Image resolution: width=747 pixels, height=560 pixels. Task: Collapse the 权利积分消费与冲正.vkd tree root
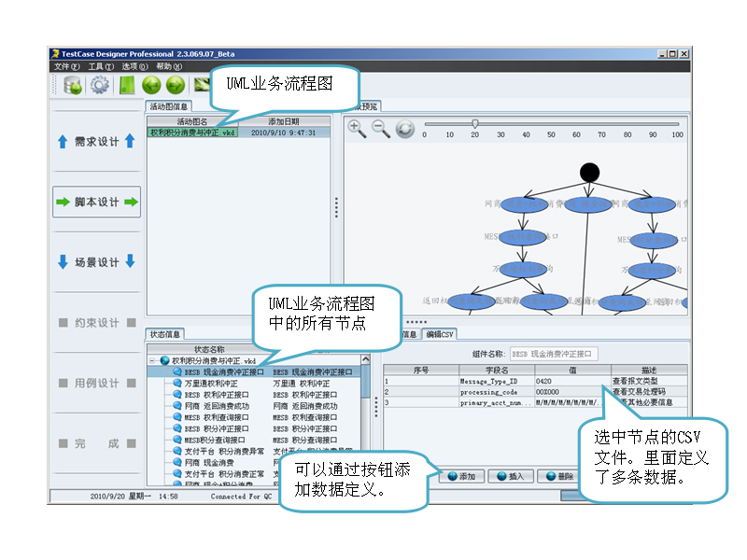pos(153,360)
